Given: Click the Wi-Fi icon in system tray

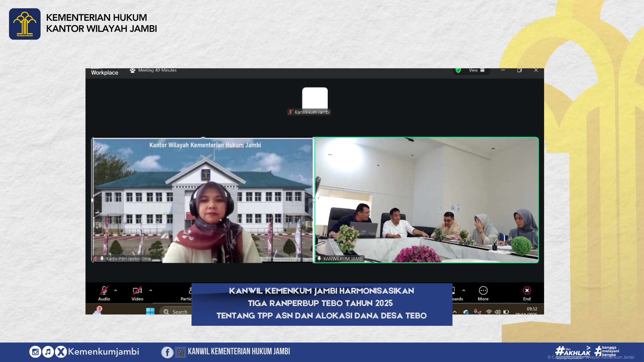Looking at the screenshot, I should (489, 312).
